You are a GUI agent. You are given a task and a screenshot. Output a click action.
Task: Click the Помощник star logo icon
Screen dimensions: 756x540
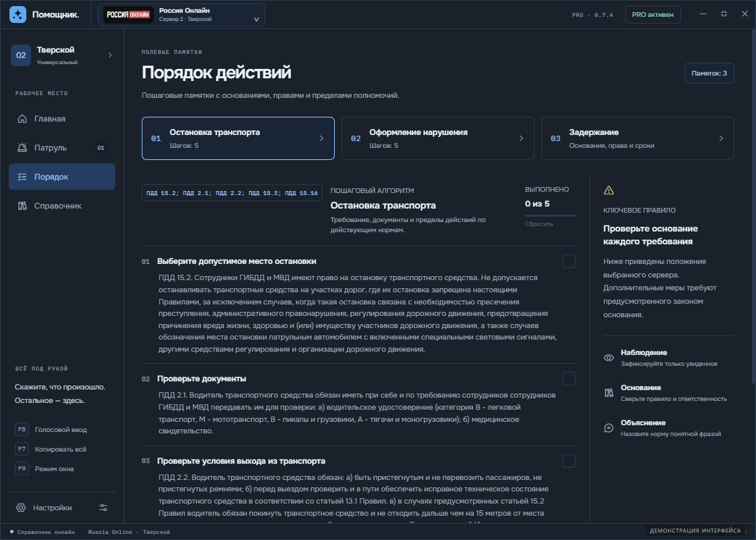(x=18, y=14)
